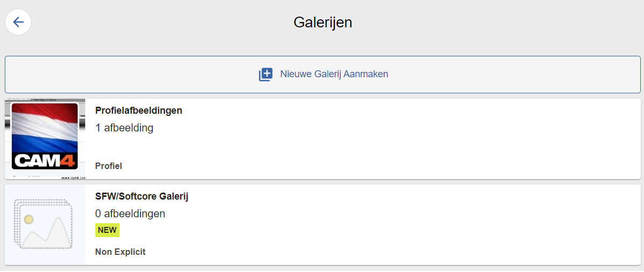Click the yellow NEW badge

click(x=107, y=230)
